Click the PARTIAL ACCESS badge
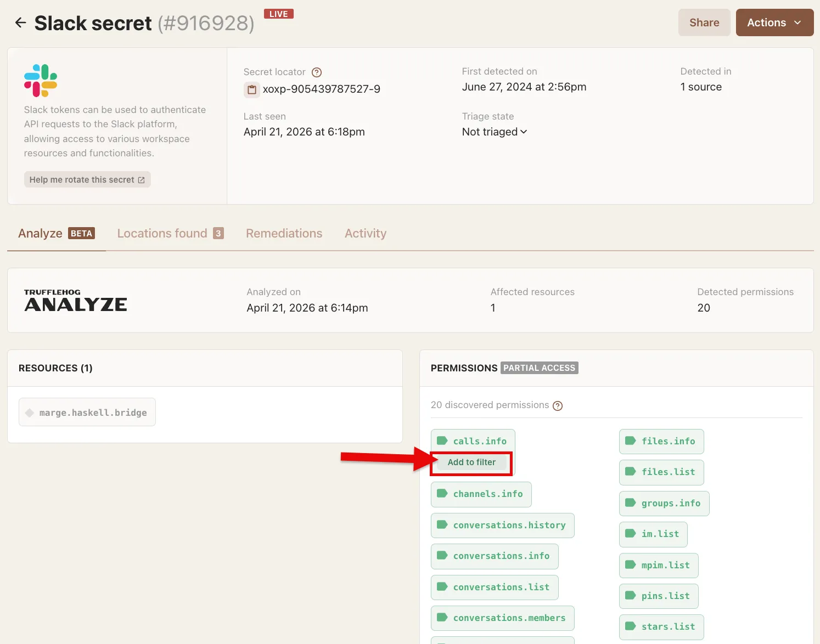820x644 pixels. pyautogui.click(x=540, y=368)
